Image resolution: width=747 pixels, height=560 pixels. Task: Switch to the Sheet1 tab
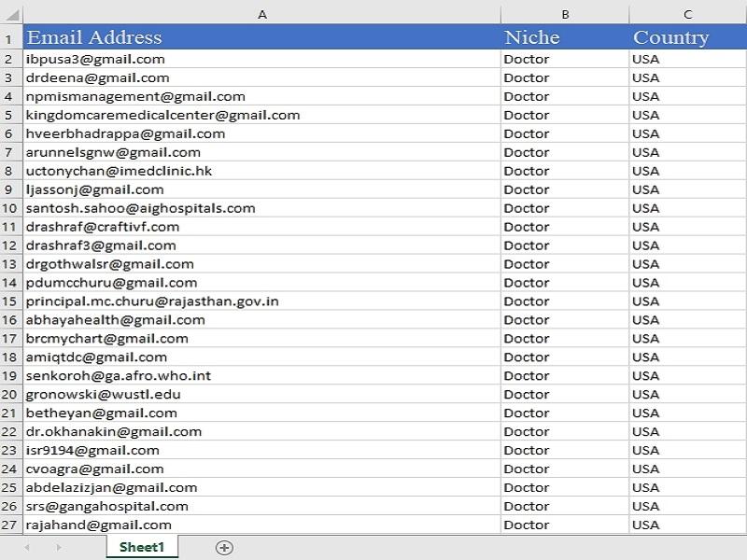point(140,549)
